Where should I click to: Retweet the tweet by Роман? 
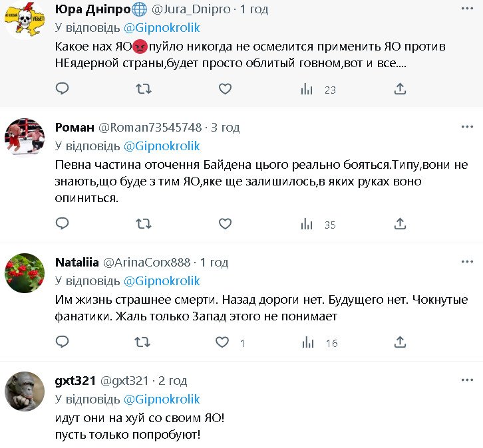coord(143,224)
